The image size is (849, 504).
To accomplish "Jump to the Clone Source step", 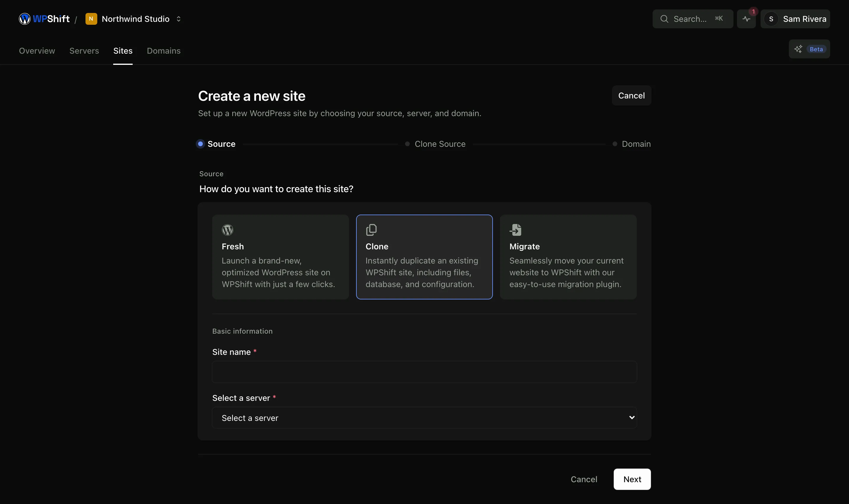I will click(435, 144).
